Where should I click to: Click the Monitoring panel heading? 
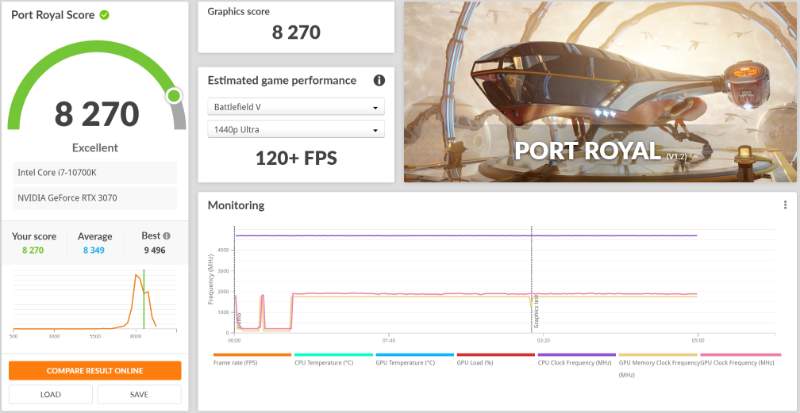click(236, 205)
